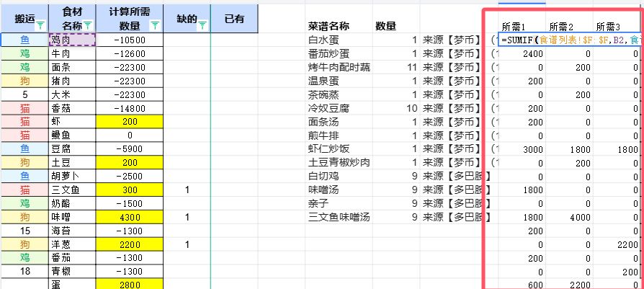The width and height of the screenshot is (644, 289).
Task: Select the 白水蛋 recipe cell
Action: (339, 40)
